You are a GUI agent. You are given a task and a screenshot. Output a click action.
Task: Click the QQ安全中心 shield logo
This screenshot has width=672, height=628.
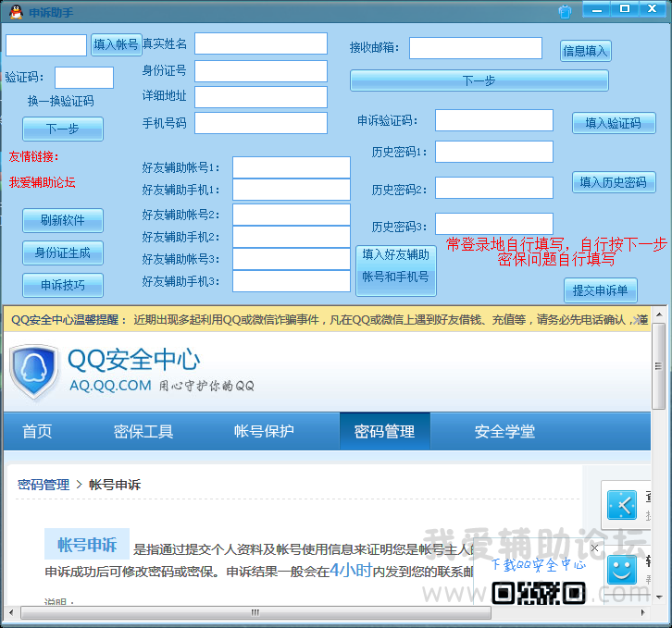34,372
